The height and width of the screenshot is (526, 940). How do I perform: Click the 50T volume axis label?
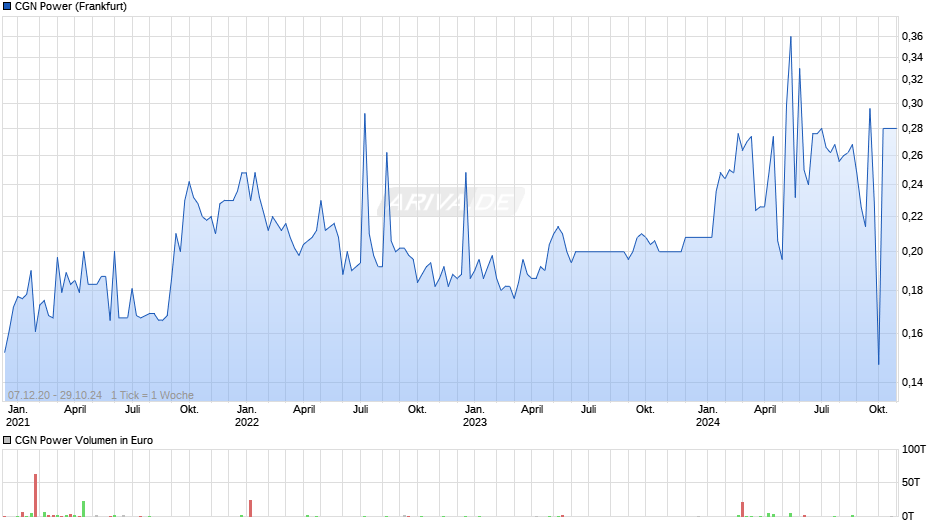pyautogui.click(x=911, y=482)
